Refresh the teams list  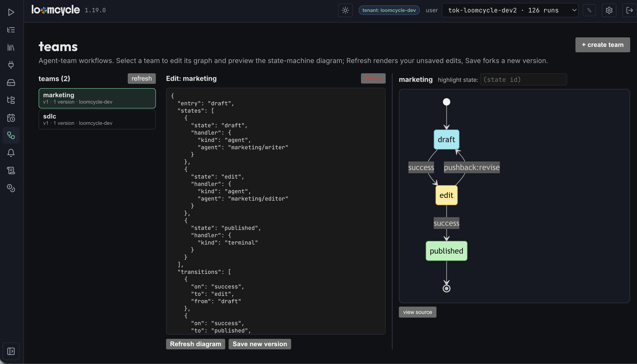141,78
